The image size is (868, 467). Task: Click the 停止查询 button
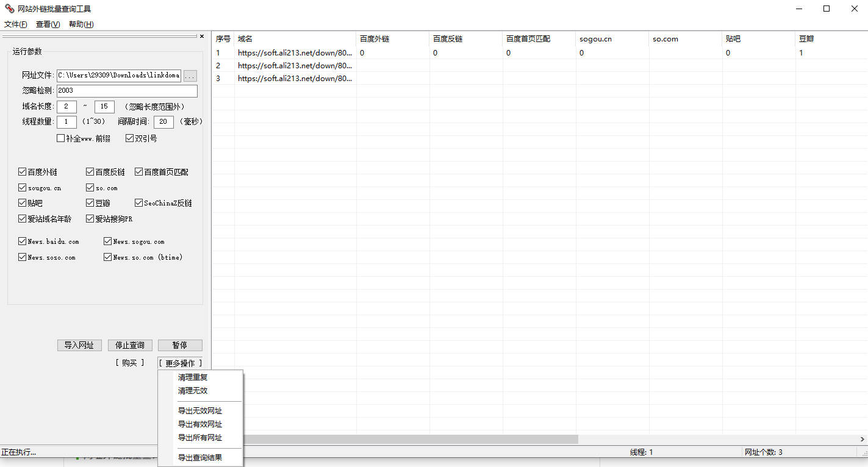130,345
